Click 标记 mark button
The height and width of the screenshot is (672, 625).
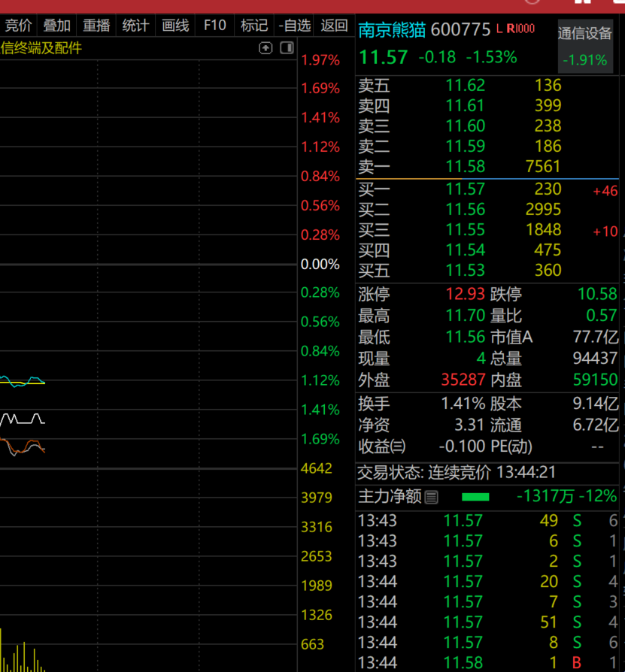[x=254, y=26]
